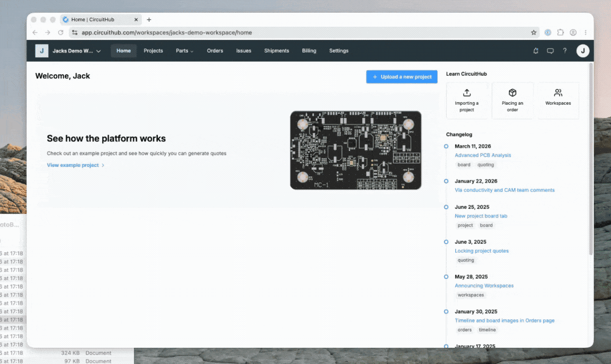Select the 324 KB Document row in Finder
Image resolution: width=611 pixels, height=364 pixels.
point(67,353)
